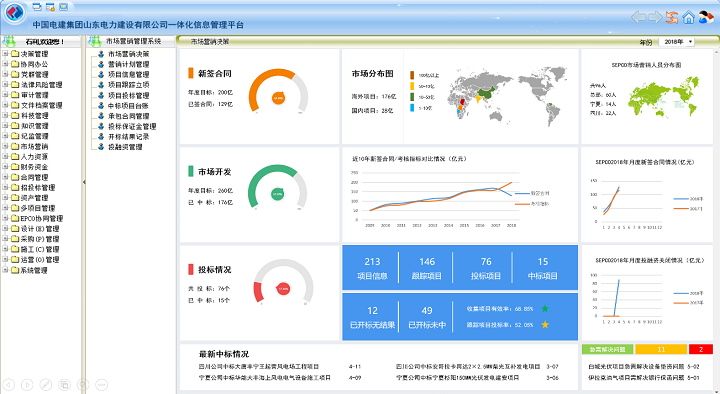Refresh page with the orange arrows icon
The height and width of the screenshot is (394, 720).
[x=672, y=17]
